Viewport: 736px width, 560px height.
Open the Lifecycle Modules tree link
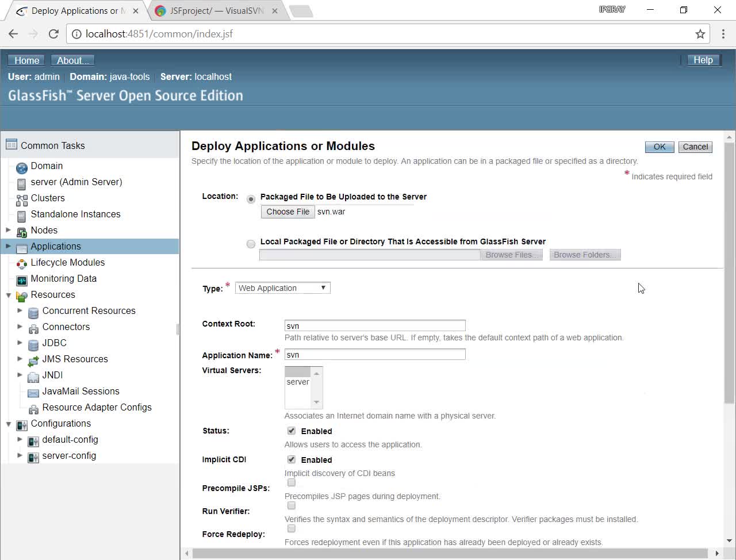[68, 262]
